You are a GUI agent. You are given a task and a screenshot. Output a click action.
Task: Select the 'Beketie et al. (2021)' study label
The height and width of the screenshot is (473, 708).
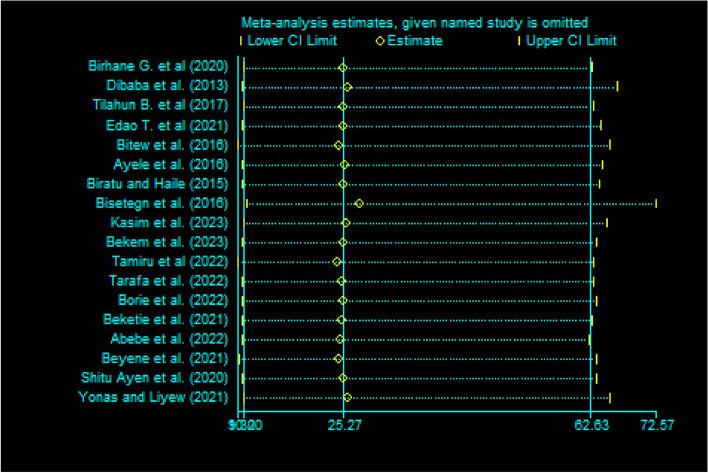[166, 320]
